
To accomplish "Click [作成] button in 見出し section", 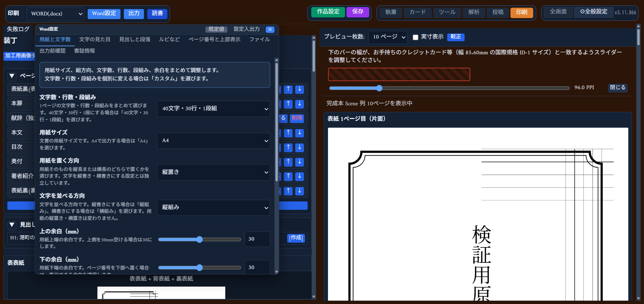I will [296, 238].
